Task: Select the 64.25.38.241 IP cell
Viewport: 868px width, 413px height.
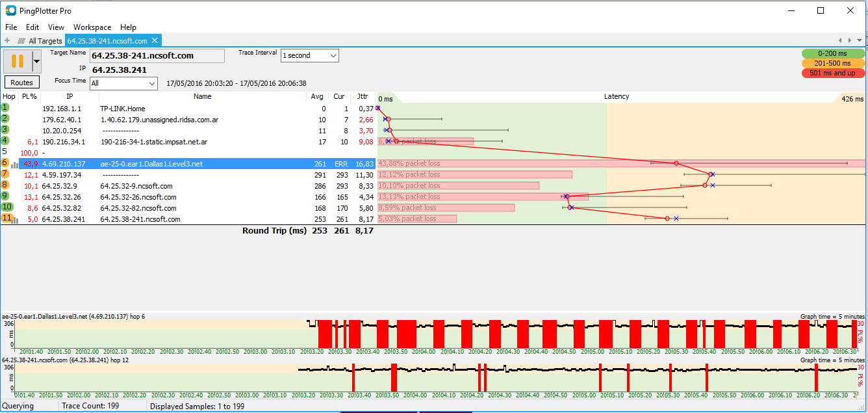Action: click(x=64, y=219)
